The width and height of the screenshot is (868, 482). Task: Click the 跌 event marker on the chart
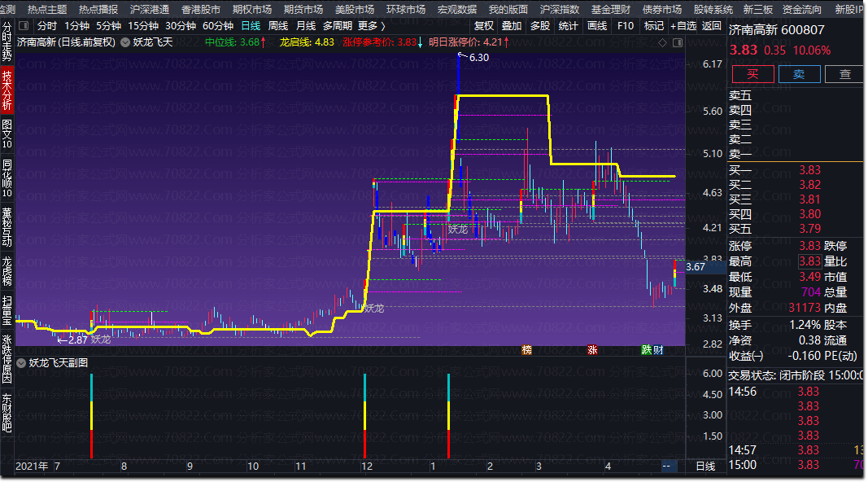tap(647, 350)
